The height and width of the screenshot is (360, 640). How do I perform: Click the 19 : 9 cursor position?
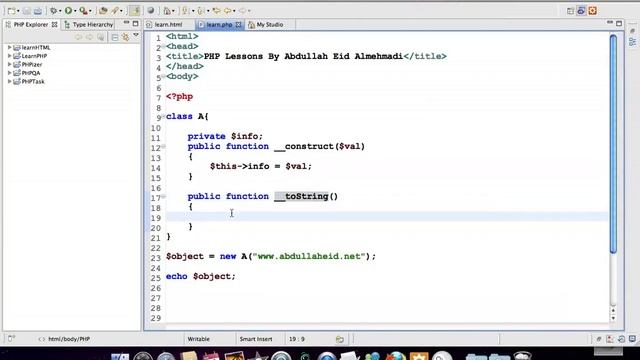[297, 339]
